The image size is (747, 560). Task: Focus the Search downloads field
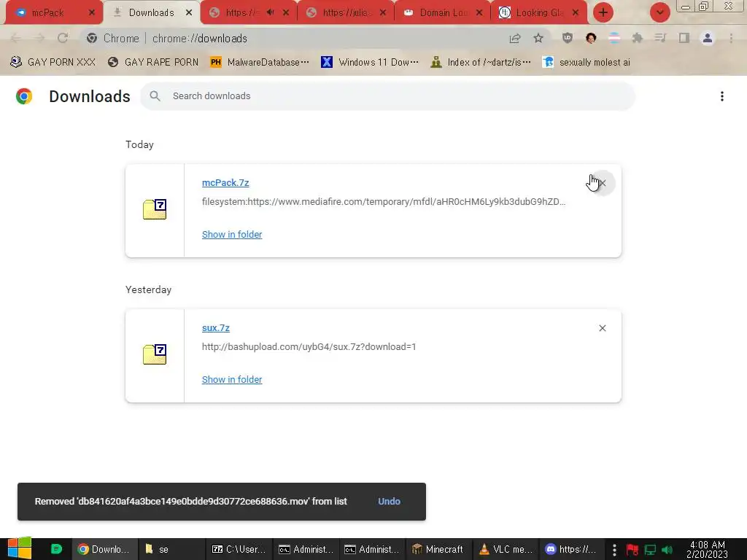coord(388,96)
